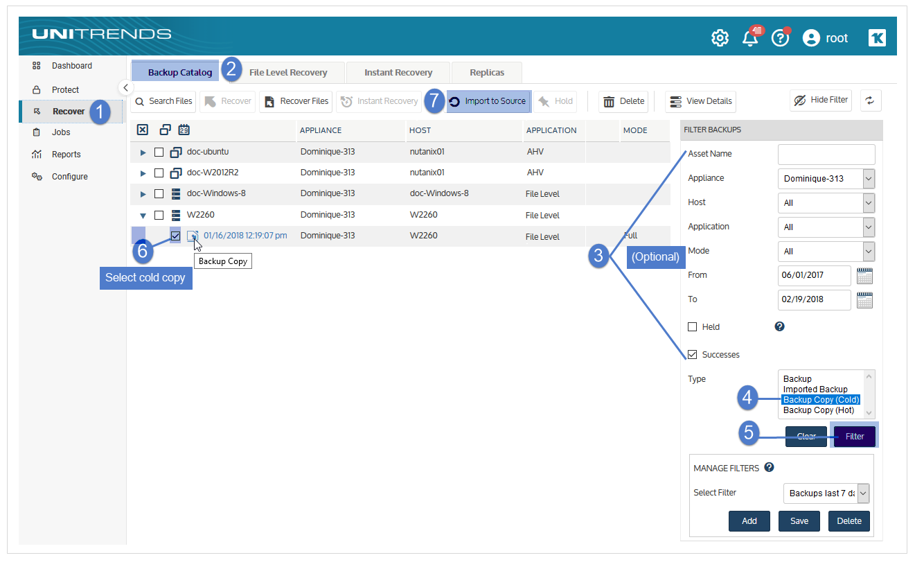Uncheck the 01/16/2018 backup copy checkbox
The image size is (924, 569).
click(176, 236)
